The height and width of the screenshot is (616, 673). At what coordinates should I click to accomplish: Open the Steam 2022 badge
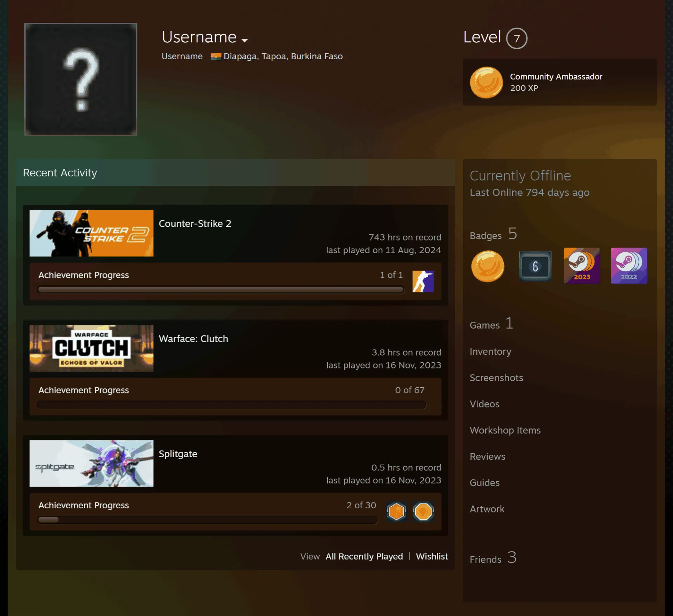(x=629, y=266)
